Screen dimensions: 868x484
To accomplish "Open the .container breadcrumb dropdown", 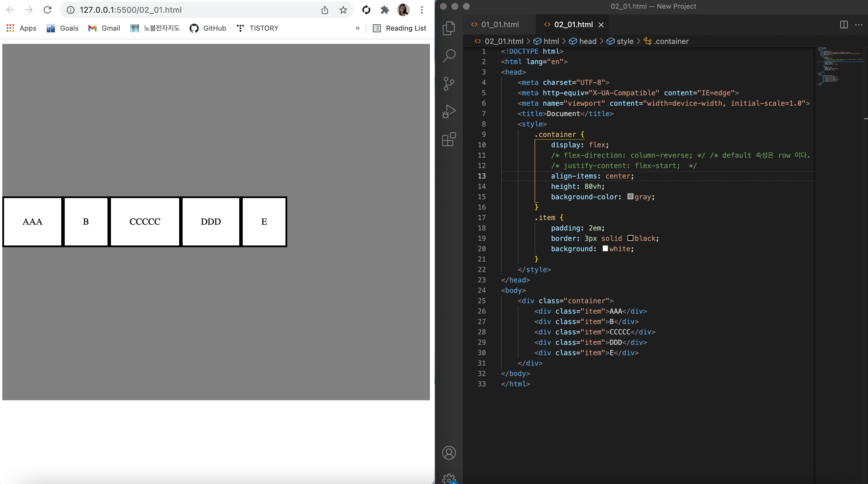I will [671, 41].
